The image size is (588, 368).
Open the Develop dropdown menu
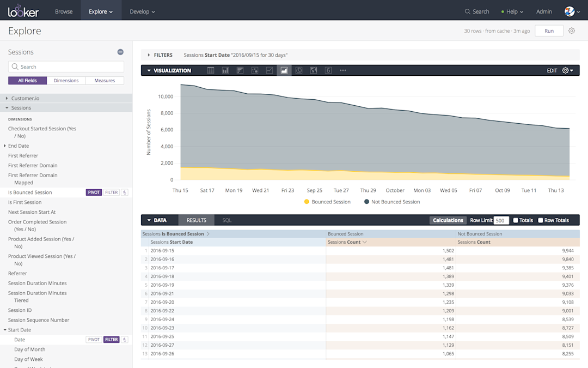(x=142, y=11)
